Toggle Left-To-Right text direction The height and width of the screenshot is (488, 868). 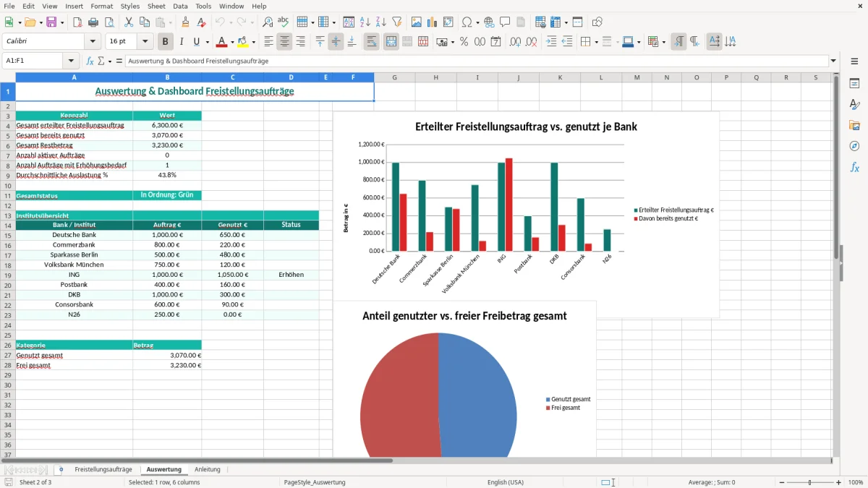click(678, 42)
